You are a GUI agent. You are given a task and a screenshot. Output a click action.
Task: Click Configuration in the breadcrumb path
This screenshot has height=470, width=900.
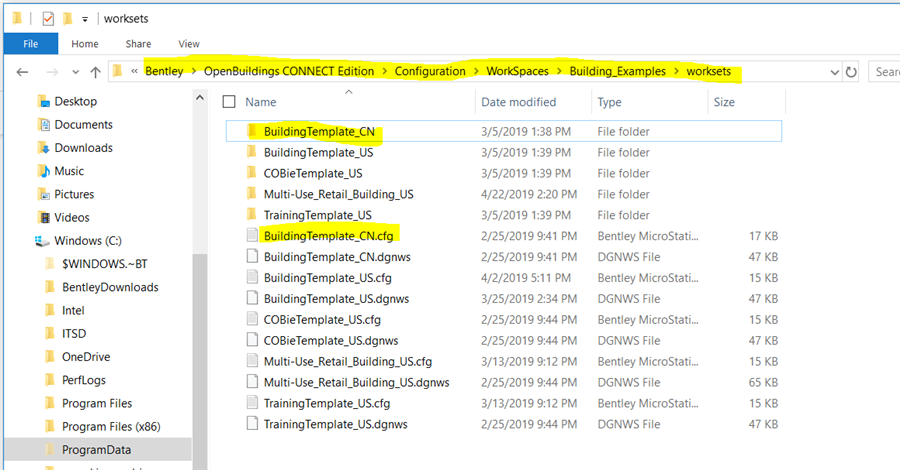pyautogui.click(x=430, y=71)
